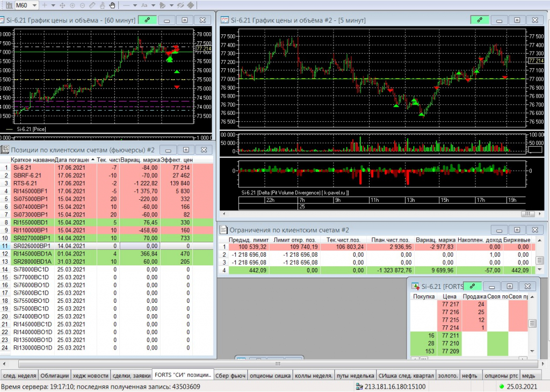
Task: Expand the Aa text tool dropdown arrow
Action: coord(153,5)
